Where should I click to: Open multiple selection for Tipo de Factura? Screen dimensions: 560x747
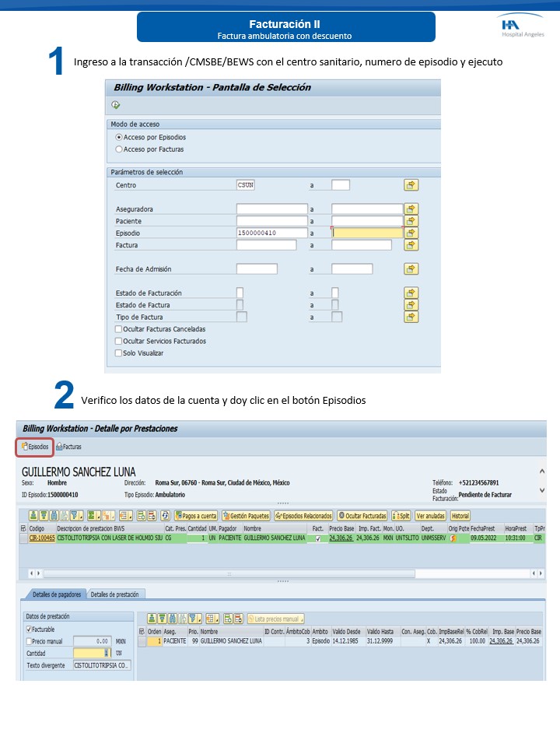[411, 317]
